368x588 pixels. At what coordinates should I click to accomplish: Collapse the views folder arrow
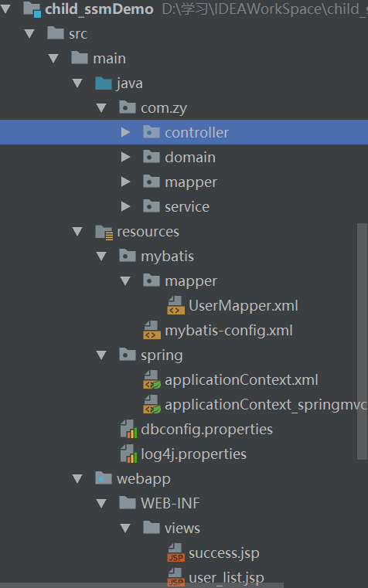click(x=126, y=528)
